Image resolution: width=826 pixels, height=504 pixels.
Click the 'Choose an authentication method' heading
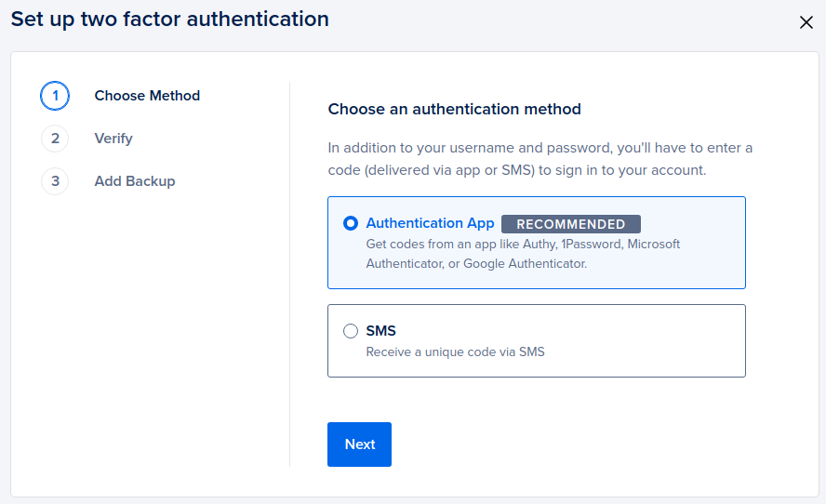pos(454,109)
